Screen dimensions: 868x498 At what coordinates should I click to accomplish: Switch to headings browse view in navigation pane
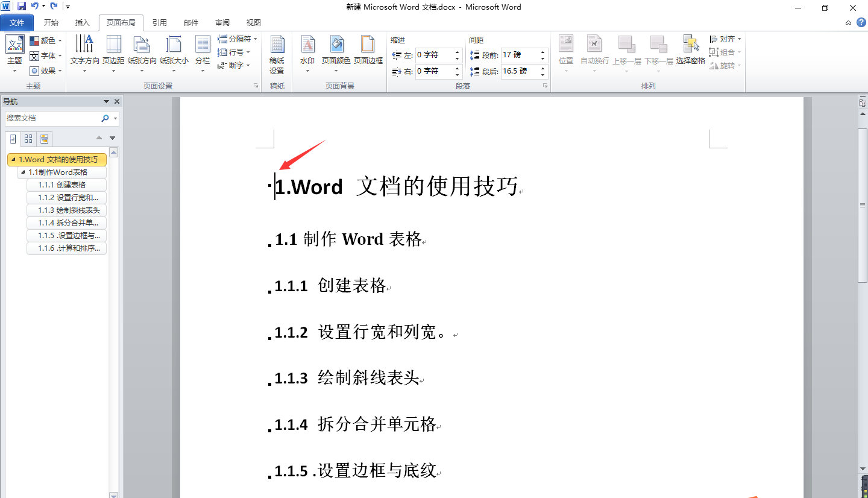13,139
